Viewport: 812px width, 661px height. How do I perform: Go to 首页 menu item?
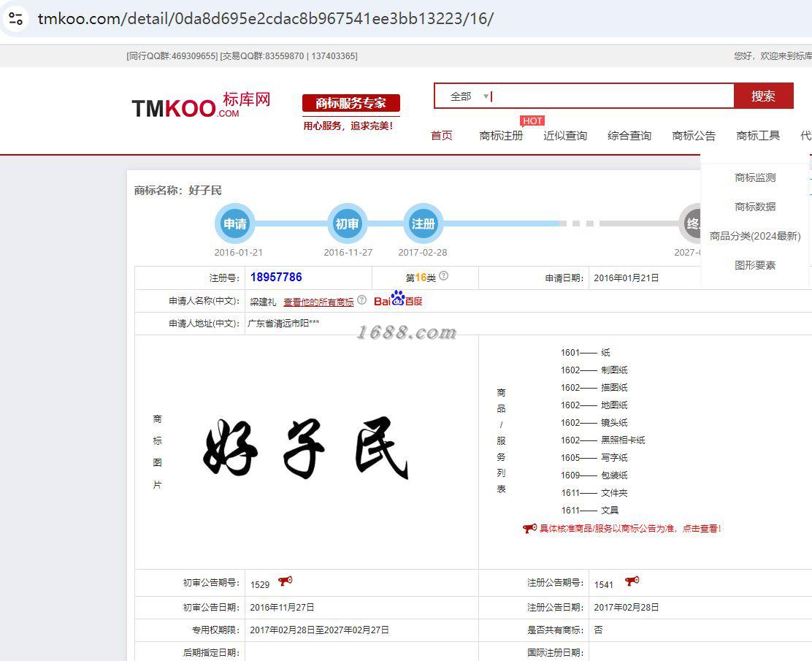442,136
